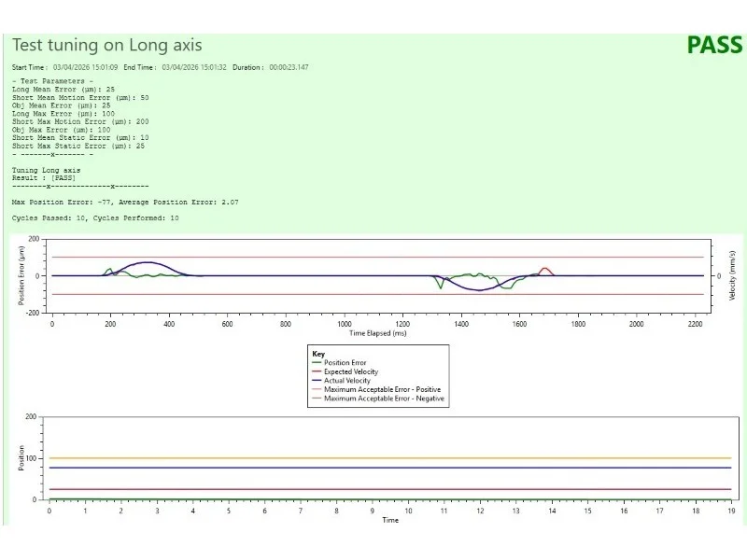This screenshot has height=560, width=747.
Task: Click the 1000 tick label on the Time Elapsed axis
Action: [x=345, y=324]
